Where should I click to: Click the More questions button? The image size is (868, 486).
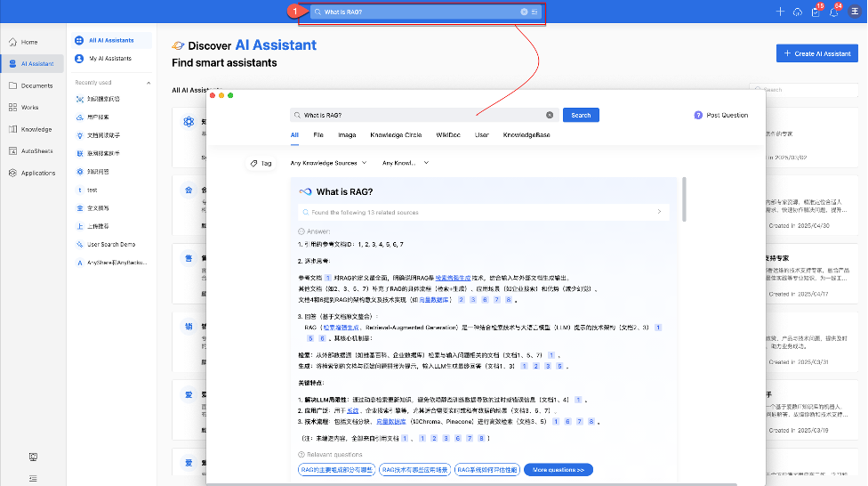coord(559,469)
